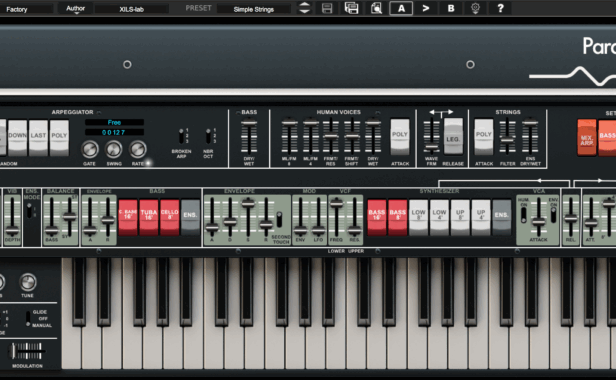Click the REL. slider
The image size is (616, 380).
(571, 216)
